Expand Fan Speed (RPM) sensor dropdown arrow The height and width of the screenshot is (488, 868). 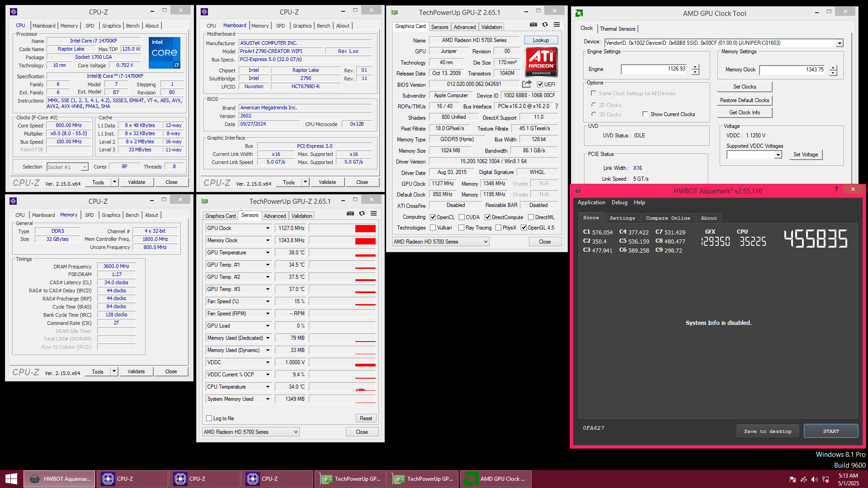pos(268,314)
